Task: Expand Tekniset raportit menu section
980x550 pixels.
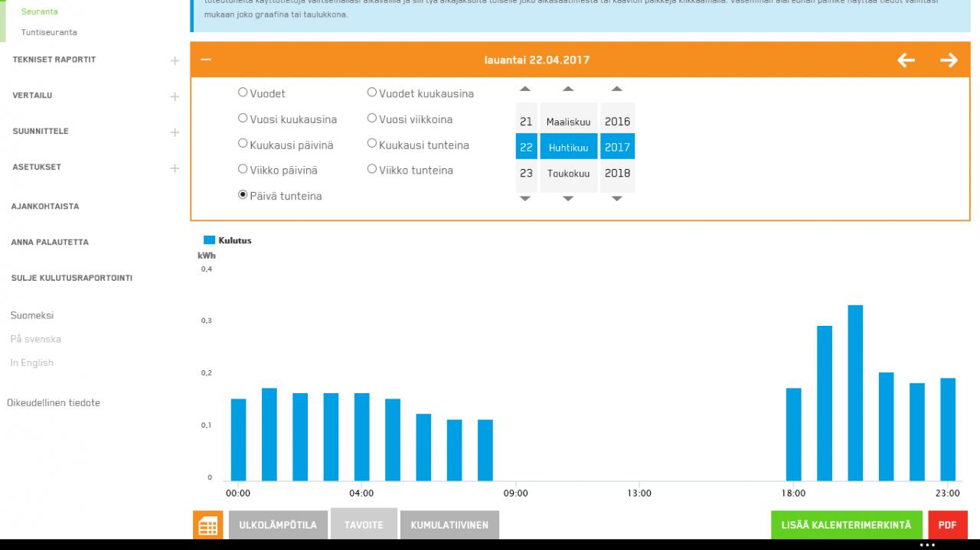Action: [175, 60]
